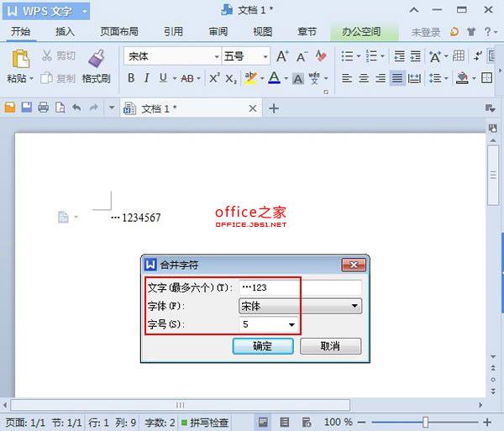Decrease font size with A- icon

[302, 56]
